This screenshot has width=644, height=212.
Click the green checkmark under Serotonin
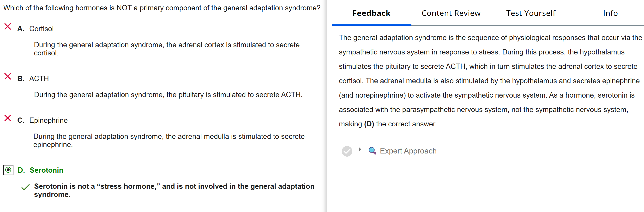(x=25, y=187)
